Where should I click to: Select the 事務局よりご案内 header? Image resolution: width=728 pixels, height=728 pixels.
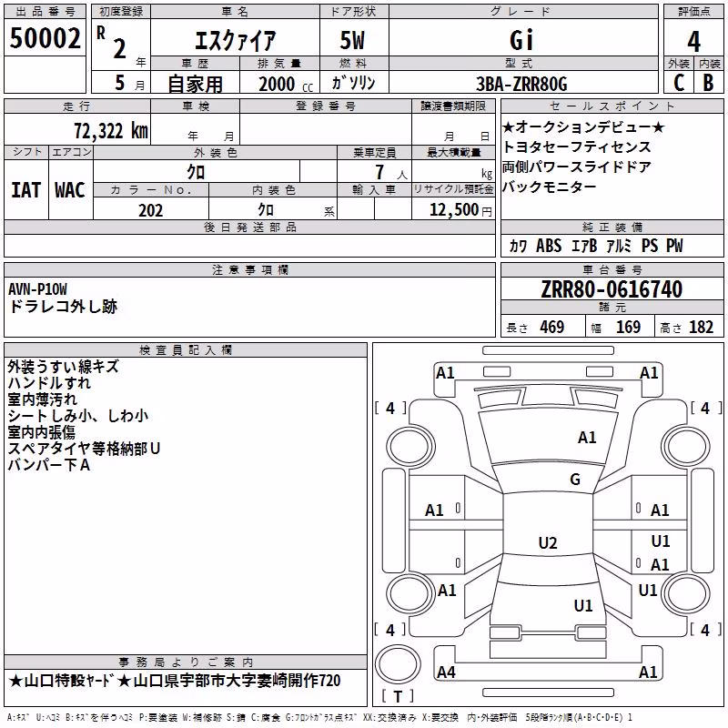[x=186, y=662]
